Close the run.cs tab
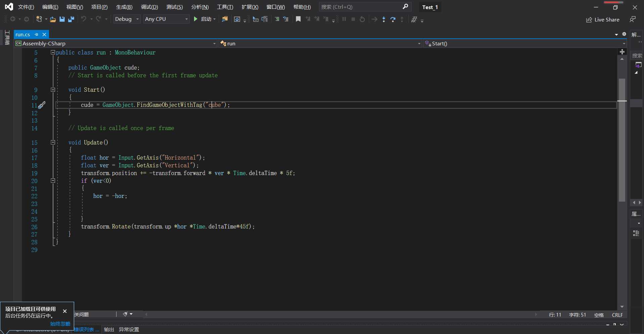This screenshot has height=334, width=644. (x=44, y=34)
